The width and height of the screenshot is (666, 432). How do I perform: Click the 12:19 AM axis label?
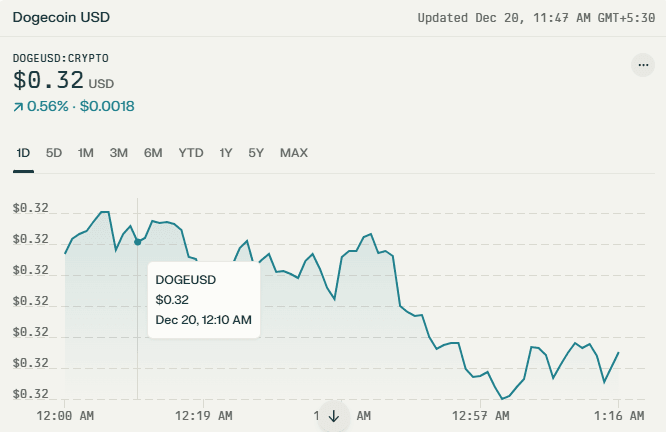[203, 415]
